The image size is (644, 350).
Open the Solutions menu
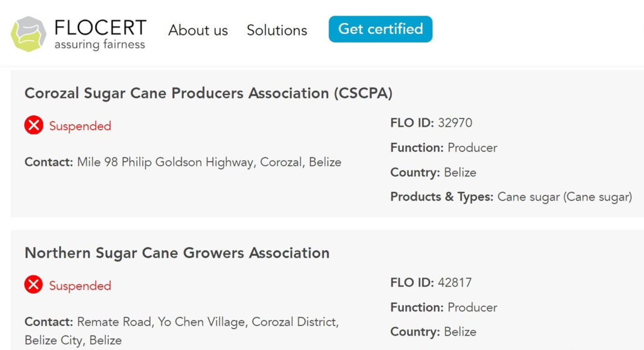point(277,30)
